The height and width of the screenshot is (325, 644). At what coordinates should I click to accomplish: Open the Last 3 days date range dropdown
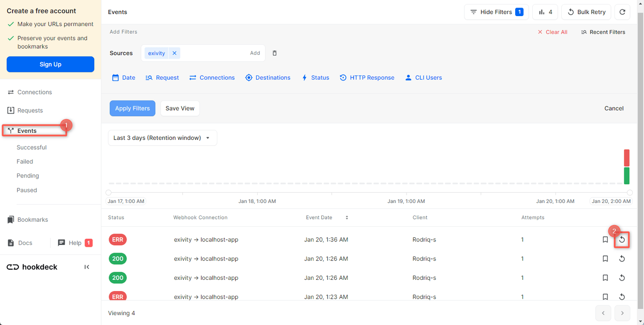coord(162,138)
